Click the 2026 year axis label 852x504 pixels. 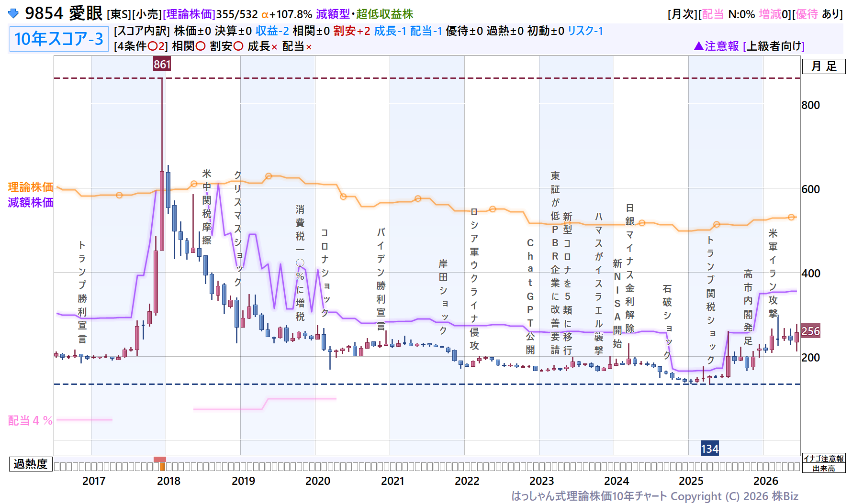coord(766,481)
